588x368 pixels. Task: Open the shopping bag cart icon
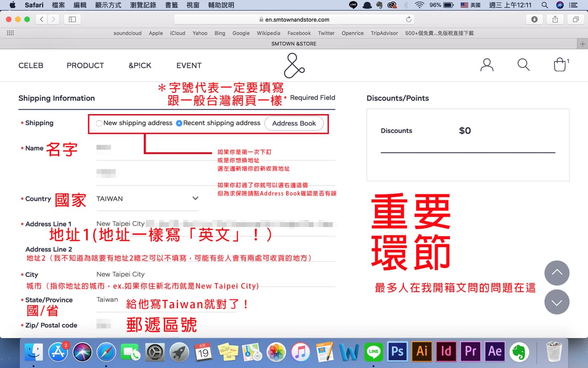pyautogui.click(x=560, y=65)
